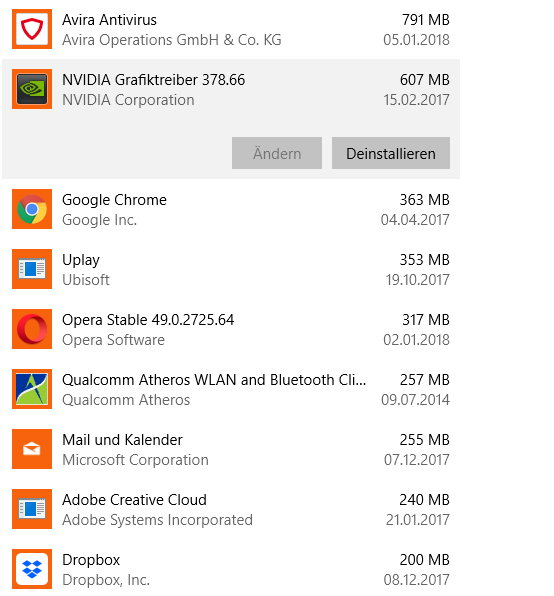Click publisher Opera Software
This screenshot has height=596, width=554.
(x=114, y=340)
